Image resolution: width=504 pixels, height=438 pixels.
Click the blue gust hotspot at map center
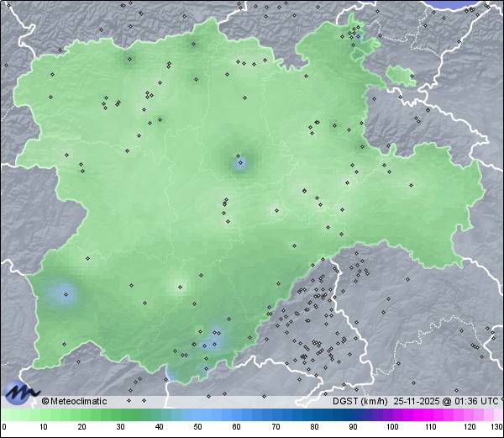(x=240, y=163)
